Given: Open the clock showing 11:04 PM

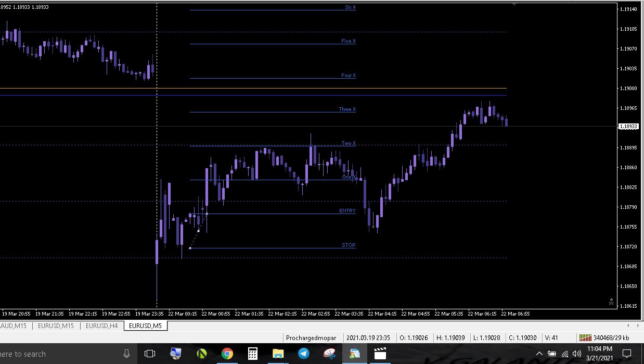Looking at the screenshot, I should coord(599,354).
